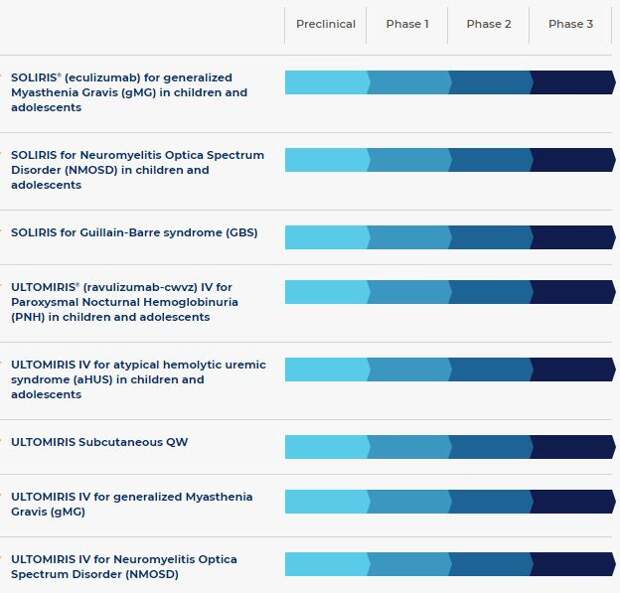This screenshot has width=620, height=593.
Task: Click the Phase 2 column header
Action: 489,24
